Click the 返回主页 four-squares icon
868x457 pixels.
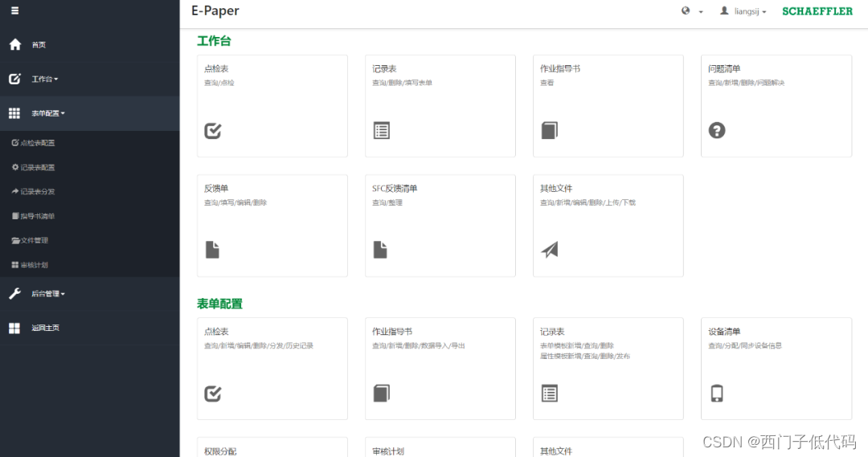14,328
